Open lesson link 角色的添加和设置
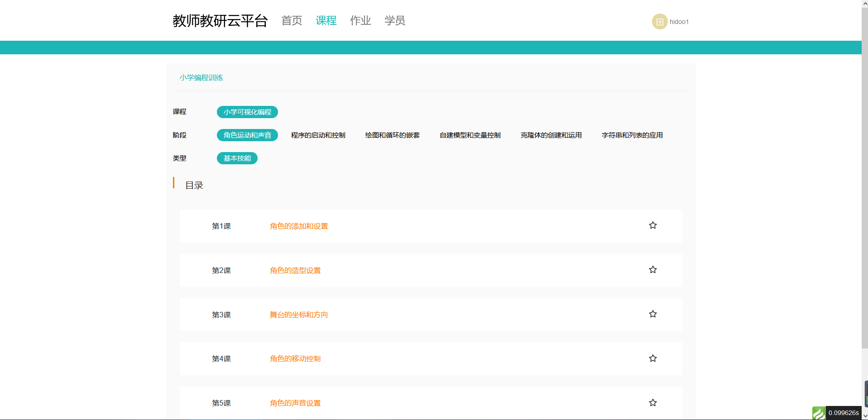This screenshot has height=420, width=868. coord(299,226)
